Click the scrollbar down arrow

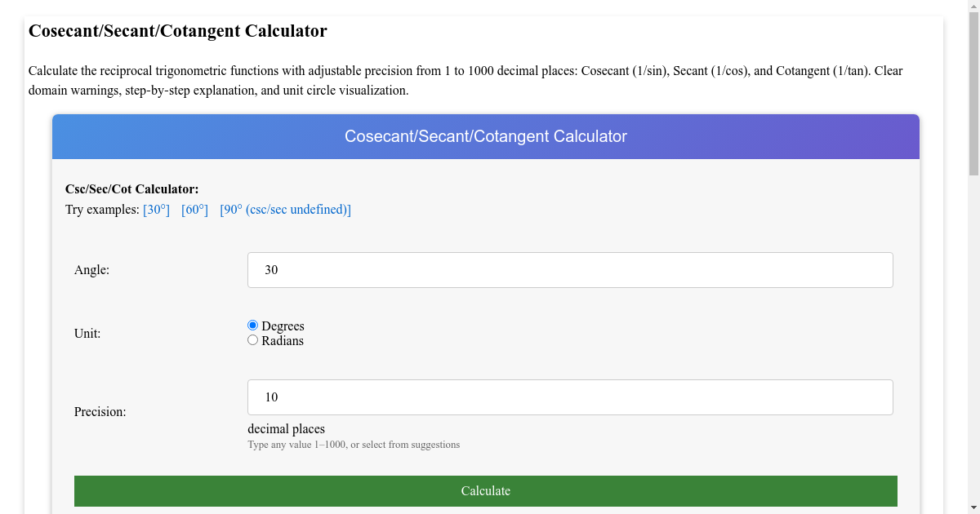point(973,507)
